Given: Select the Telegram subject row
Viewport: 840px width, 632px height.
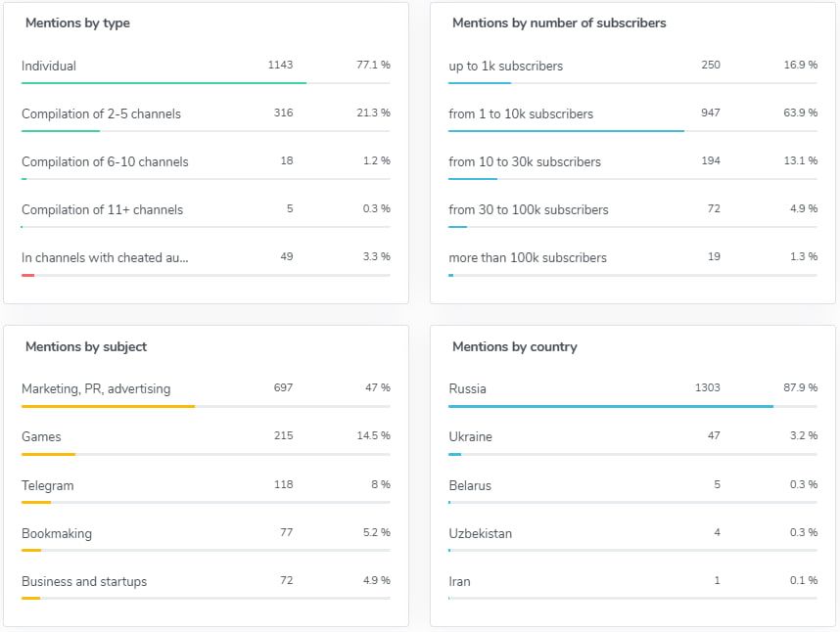Looking at the screenshot, I should (48, 485).
